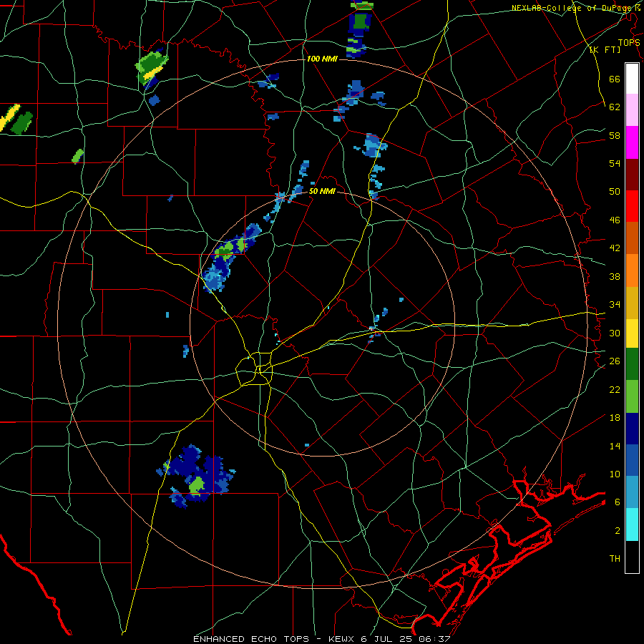Click the "TOPS" legend title

(629, 42)
